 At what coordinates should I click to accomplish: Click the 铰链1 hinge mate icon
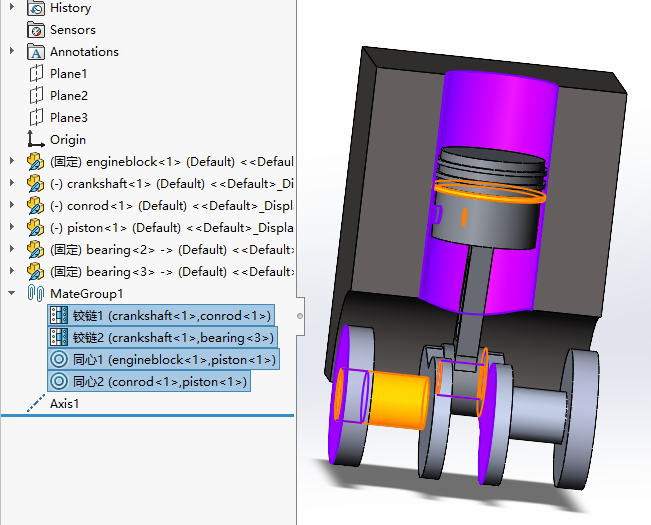pos(58,316)
